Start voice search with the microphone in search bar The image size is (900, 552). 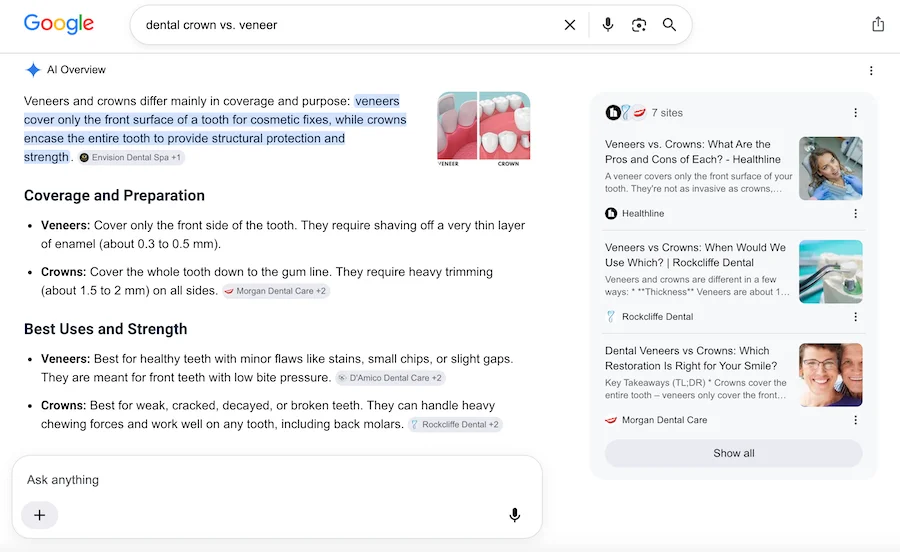(608, 25)
